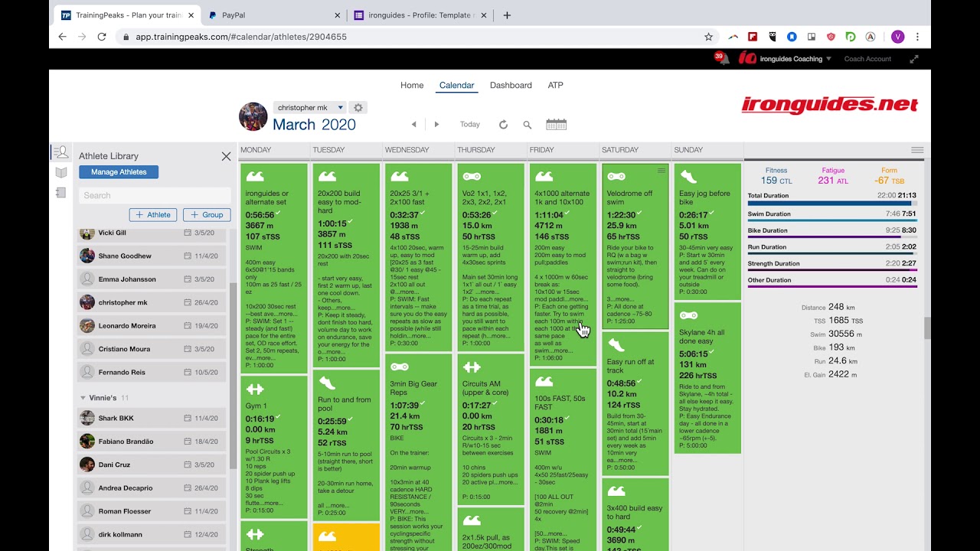Jump to Today in calendar
980x551 pixels.
click(x=470, y=124)
